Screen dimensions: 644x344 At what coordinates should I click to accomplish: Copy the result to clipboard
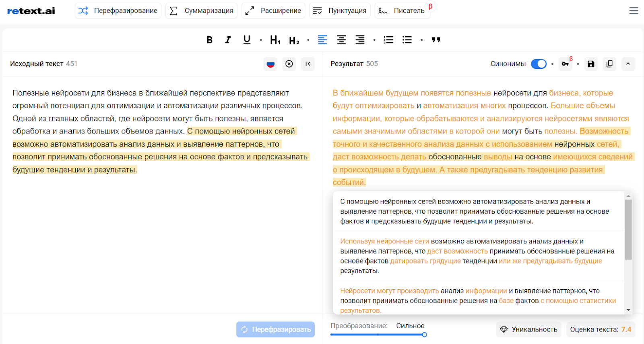coord(609,64)
